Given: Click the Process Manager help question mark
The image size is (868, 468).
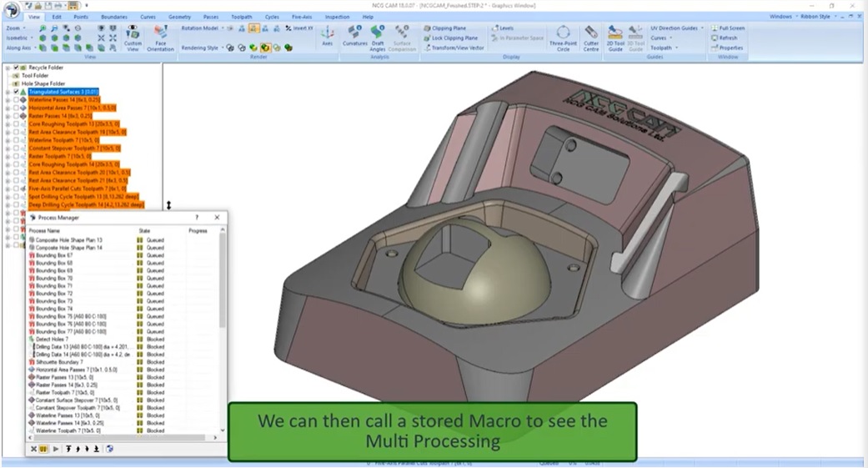Looking at the screenshot, I should [197, 218].
